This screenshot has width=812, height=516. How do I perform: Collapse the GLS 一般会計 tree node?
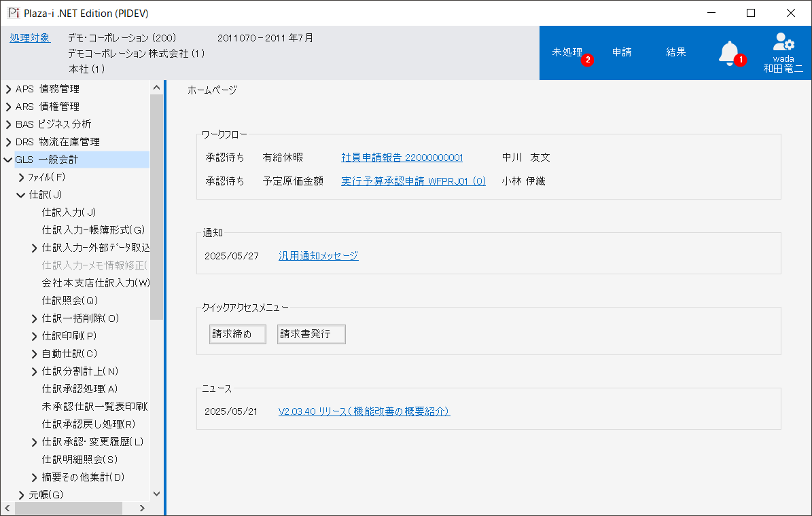coord(8,160)
